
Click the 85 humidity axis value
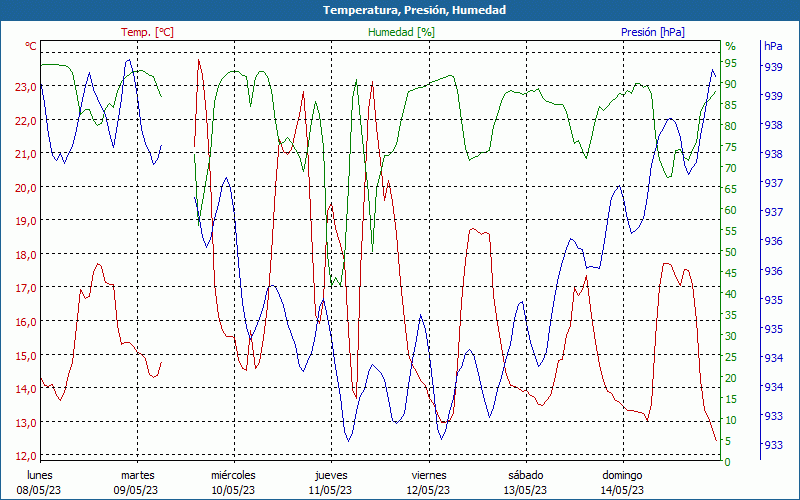click(731, 105)
